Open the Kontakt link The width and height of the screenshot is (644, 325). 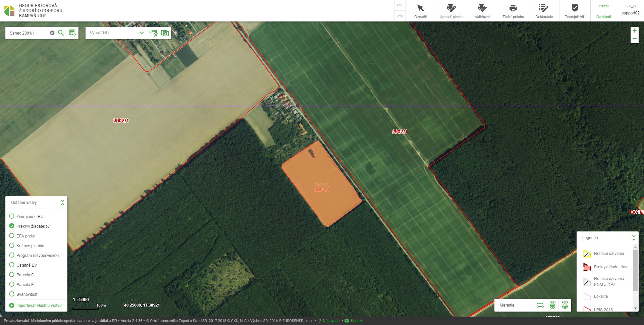click(357, 321)
